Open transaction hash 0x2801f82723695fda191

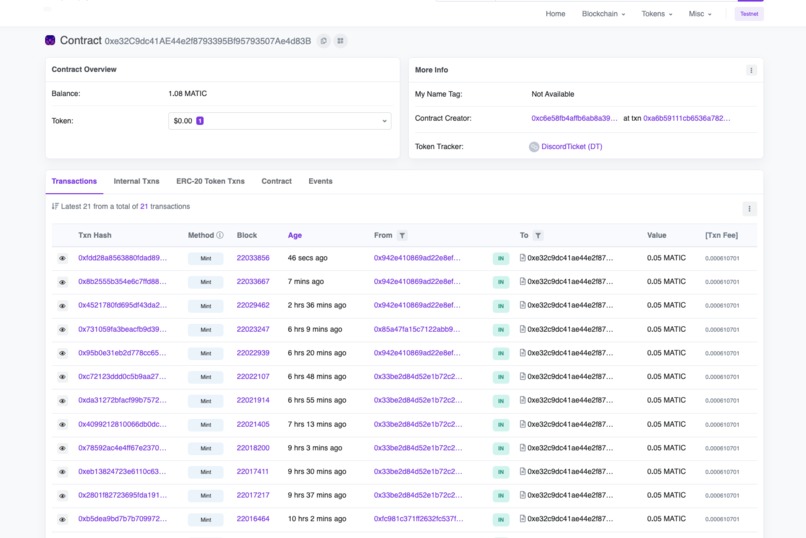122,495
